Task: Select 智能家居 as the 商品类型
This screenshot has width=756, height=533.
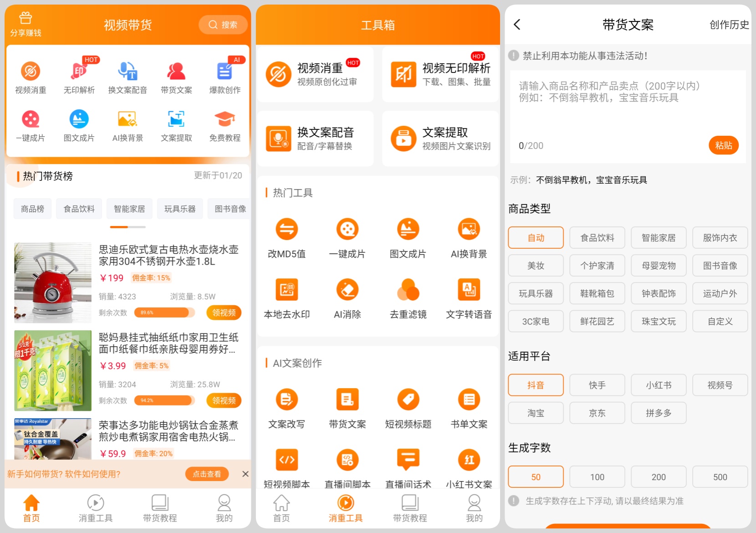Action: click(659, 237)
